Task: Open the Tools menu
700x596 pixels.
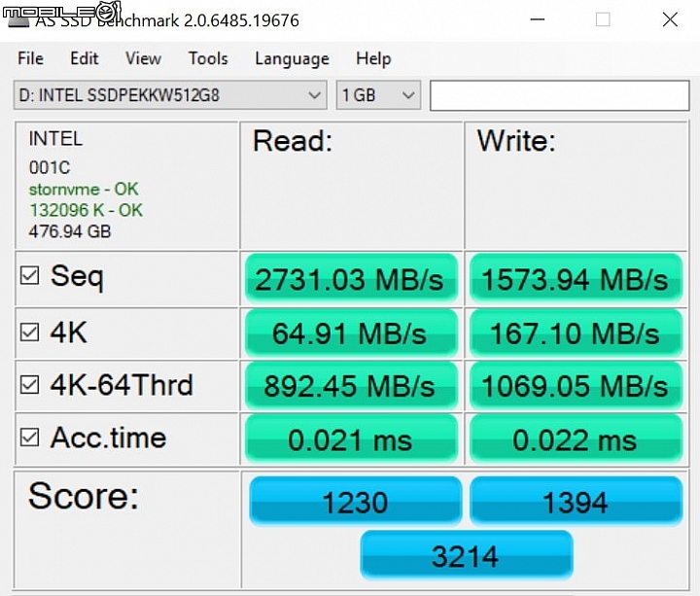Action: (x=208, y=58)
